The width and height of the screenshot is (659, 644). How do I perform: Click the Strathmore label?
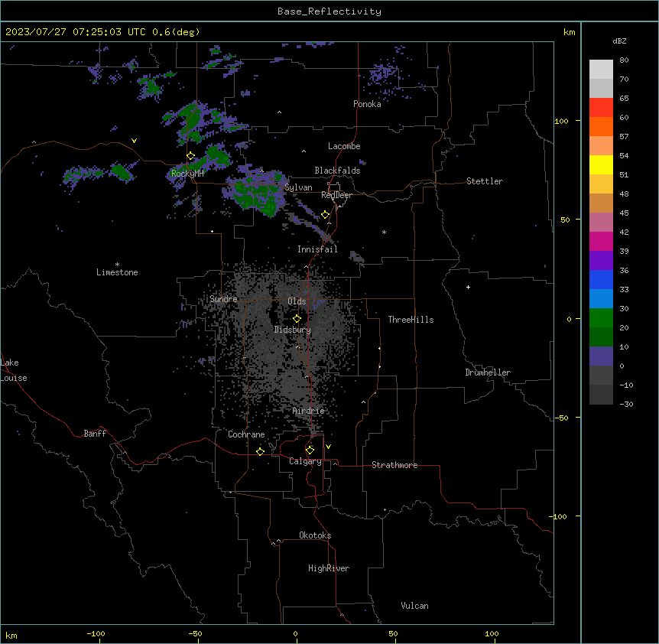click(x=394, y=465)
